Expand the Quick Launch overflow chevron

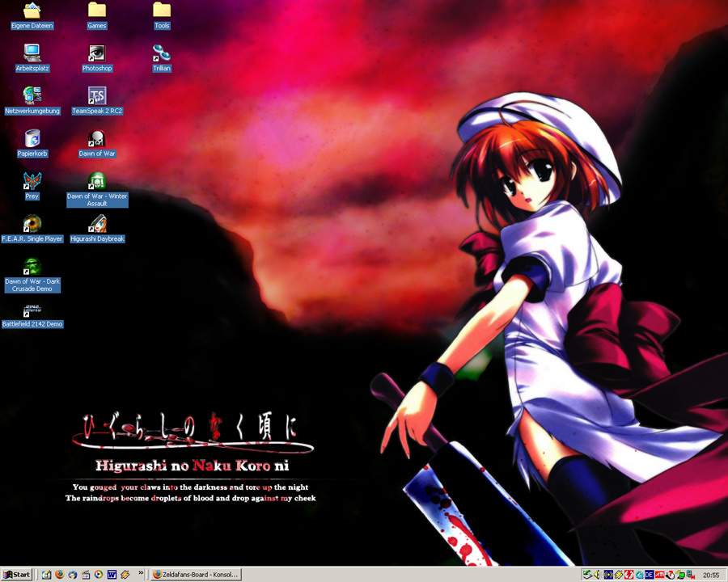141,574
